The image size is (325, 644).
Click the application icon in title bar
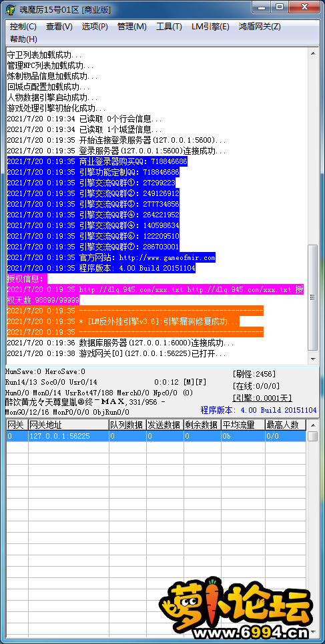[x=10, y=9]
